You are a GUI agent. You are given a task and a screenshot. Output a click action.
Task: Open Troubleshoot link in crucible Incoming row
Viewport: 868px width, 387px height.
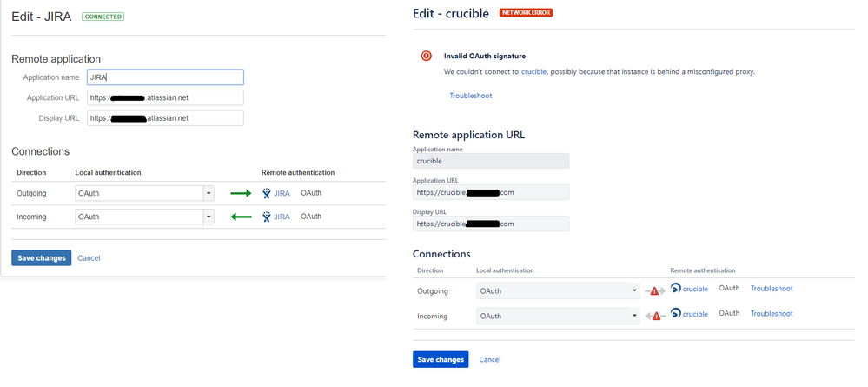[772, 313]
